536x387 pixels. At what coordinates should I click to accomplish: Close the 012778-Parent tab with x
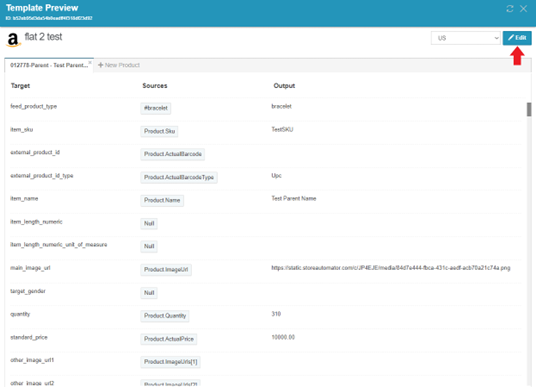(x=90, y=62)
